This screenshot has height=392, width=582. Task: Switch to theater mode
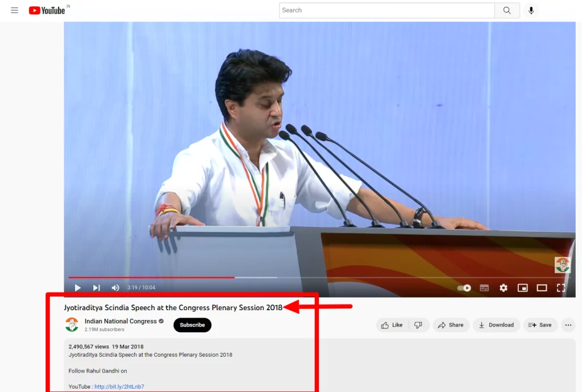click(x=542, y=288)
